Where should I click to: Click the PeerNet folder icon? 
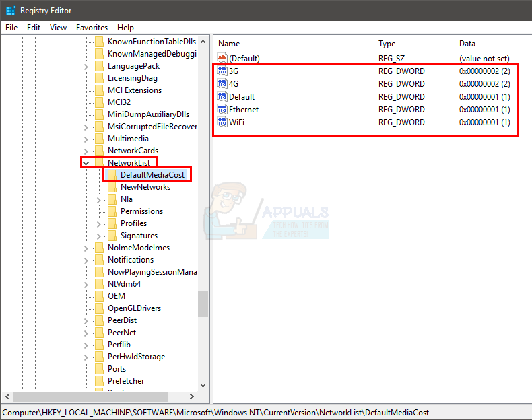[x=100, y=332]
